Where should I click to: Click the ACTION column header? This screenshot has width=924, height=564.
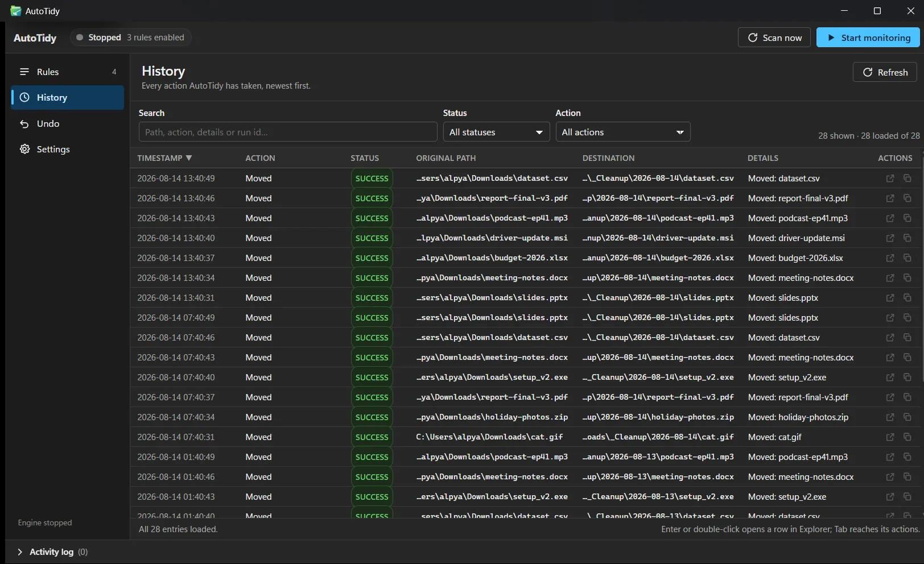coord(260,158)
